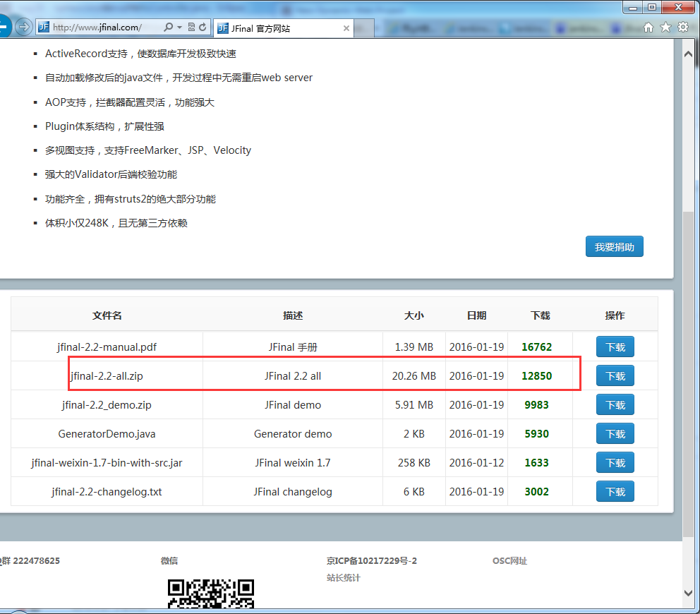Download GeneratorDemo.java with 下载 button

615,433
